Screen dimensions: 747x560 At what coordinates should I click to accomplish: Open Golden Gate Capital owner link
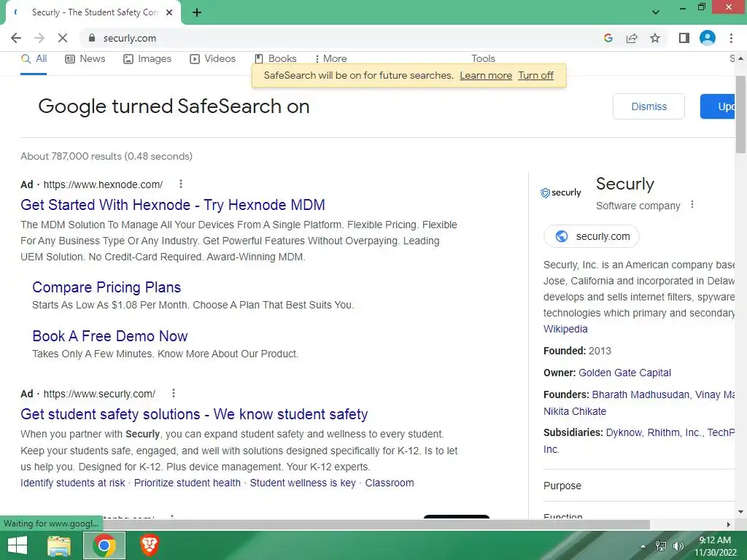tap(624, 373)
